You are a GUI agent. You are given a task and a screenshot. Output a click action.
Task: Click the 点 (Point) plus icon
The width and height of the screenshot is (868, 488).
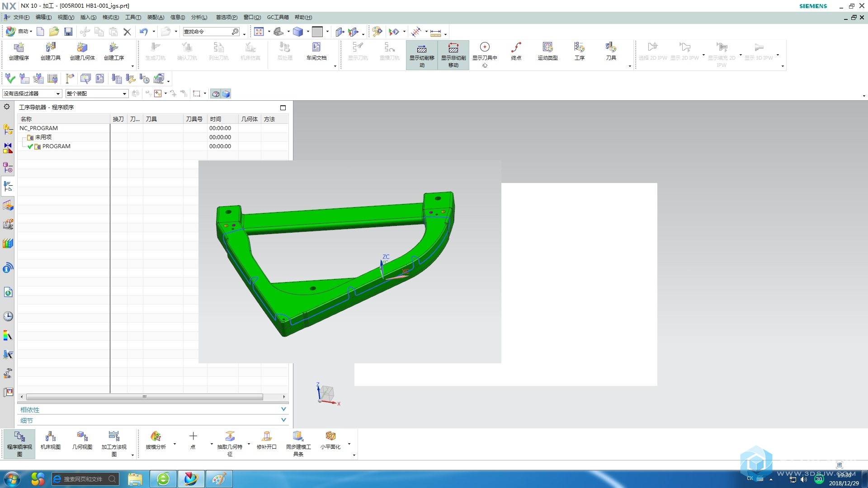pyautogui.click(x=193, y=440)
